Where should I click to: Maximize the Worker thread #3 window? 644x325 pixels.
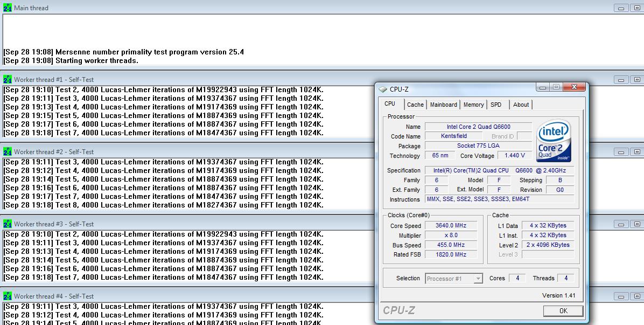(637, 224)
